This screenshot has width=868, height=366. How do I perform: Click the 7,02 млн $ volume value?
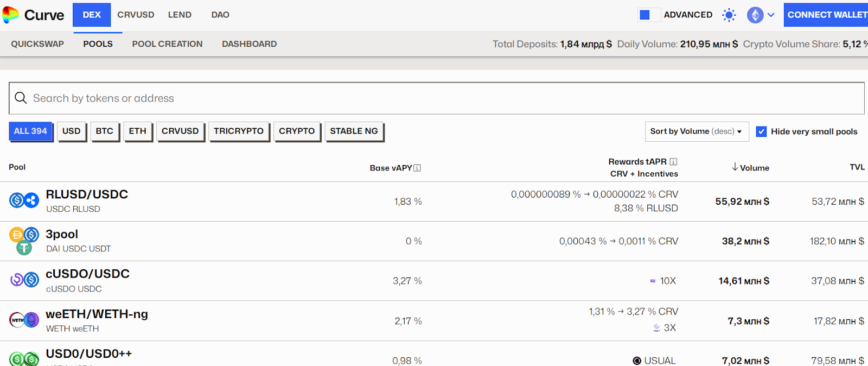point(745,361)
